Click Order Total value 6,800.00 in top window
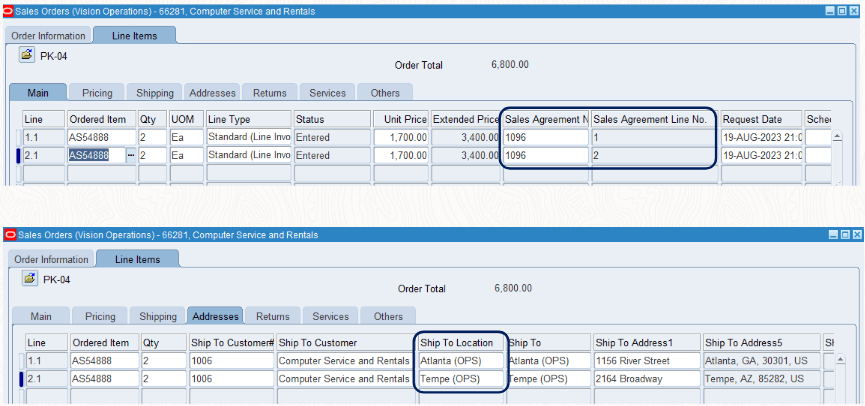865x406 pixels. [x=510, y=65]
